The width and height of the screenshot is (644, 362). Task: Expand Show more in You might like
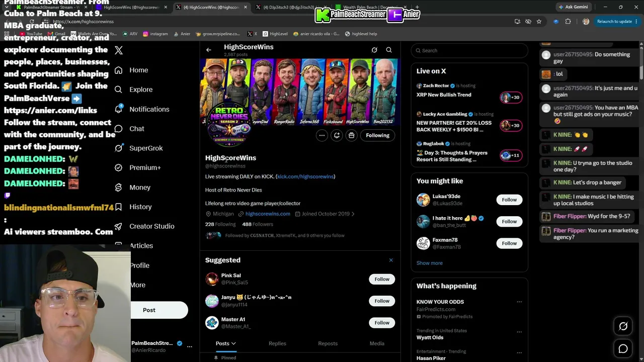coord(430,263)
